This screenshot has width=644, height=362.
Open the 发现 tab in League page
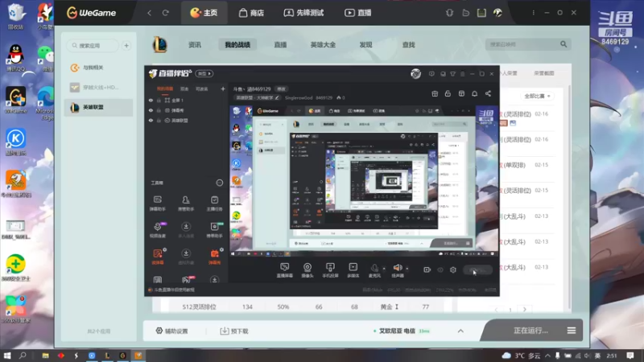point(365,45)
